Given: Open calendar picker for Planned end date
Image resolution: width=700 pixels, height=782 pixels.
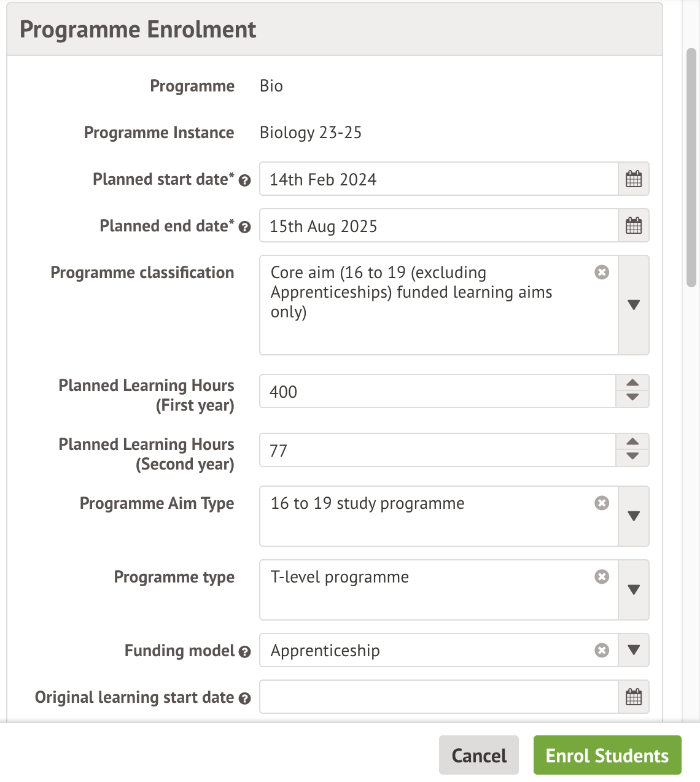Looking at the screenshot, I should tap(633, 226).
